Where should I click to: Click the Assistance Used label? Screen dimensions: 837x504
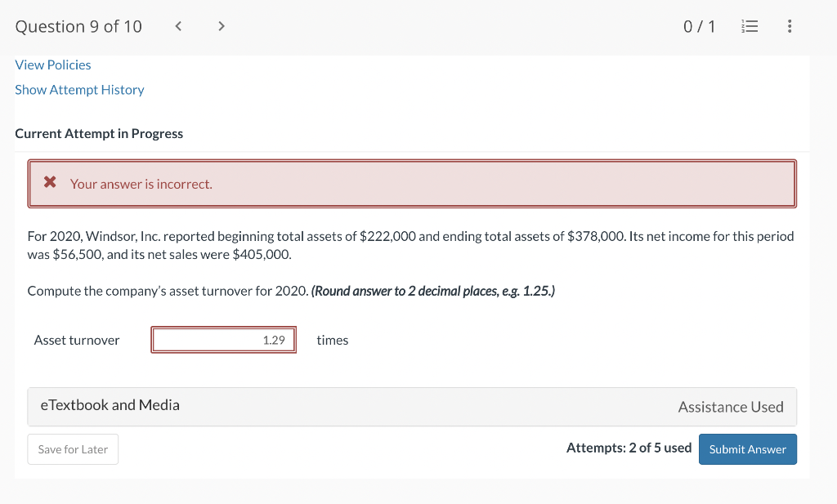(x=730, y=407)
